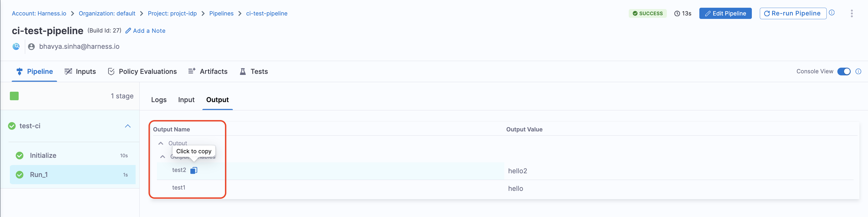This screenshot has height=217, width=868.
Task: Click the Edit Pipeline button
Action: pyautogui.click(x=725, y=14)
